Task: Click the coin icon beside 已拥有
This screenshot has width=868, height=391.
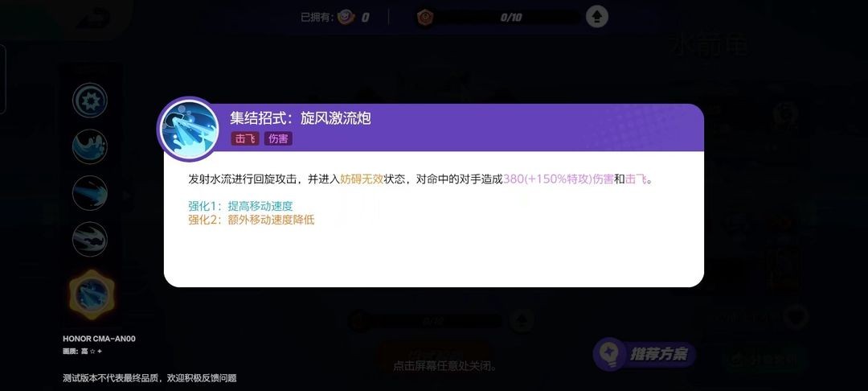Action: coord(346,17)
